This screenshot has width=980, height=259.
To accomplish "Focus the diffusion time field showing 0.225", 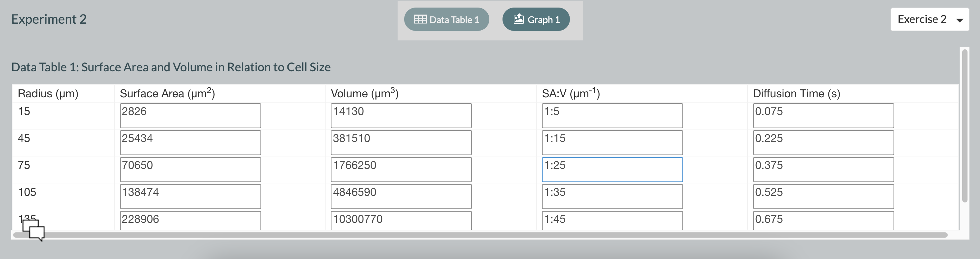I will [823, 143].
